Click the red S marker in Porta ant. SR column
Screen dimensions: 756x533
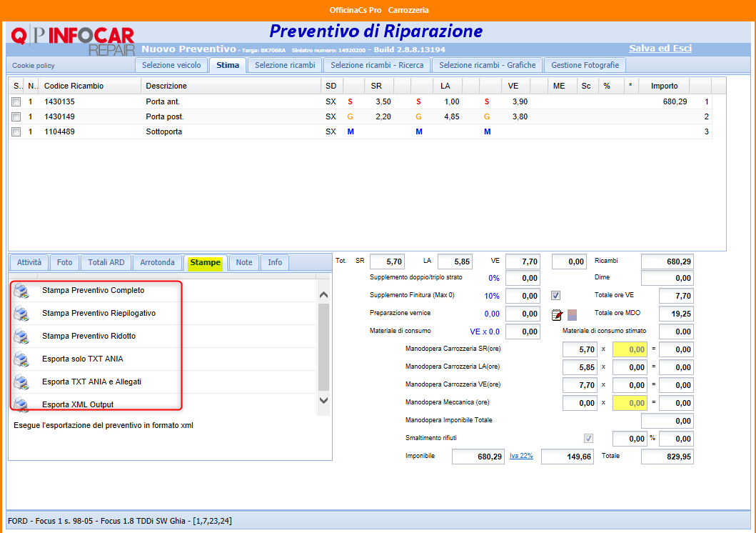(x=350, y=101)
